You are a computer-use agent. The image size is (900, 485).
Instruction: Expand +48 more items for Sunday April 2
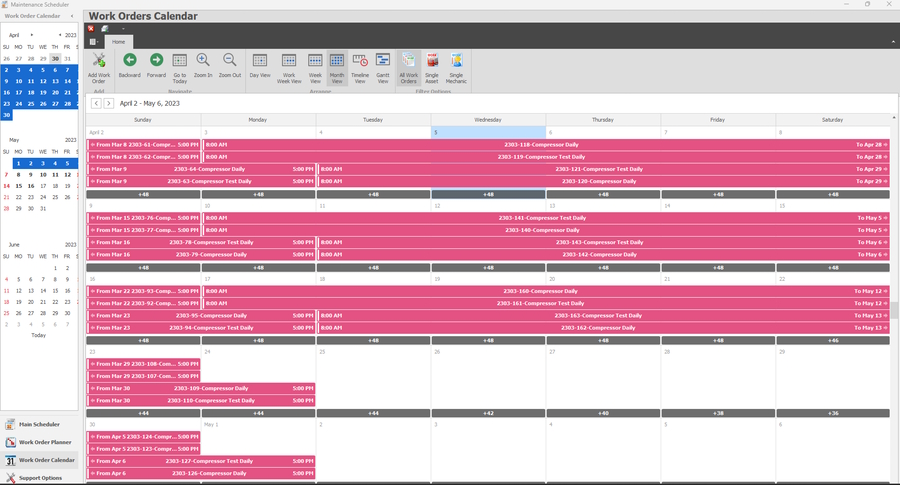point(143,195)
